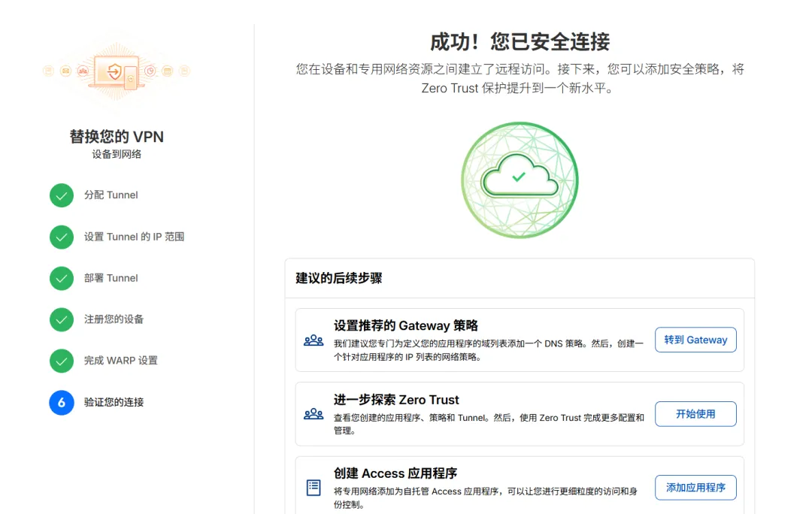Click the 开始使用 button
The image size is (812, 514).
pos(695,413)
